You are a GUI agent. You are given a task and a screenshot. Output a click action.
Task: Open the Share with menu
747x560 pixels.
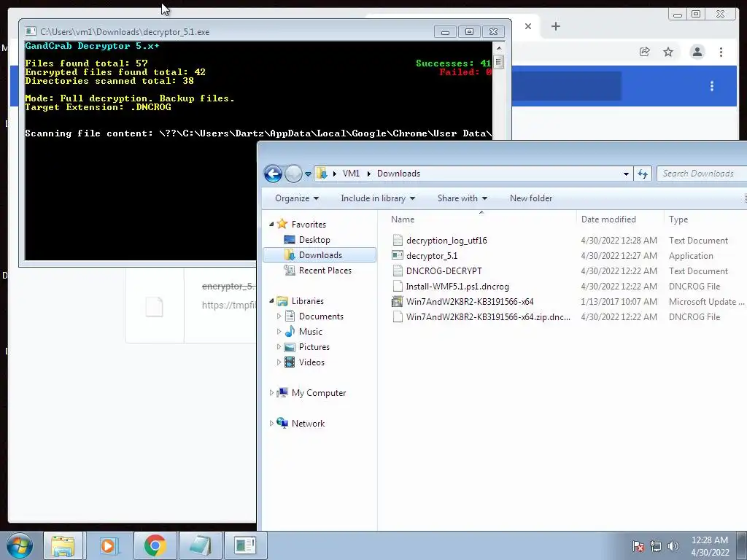[x=462, y=198]
